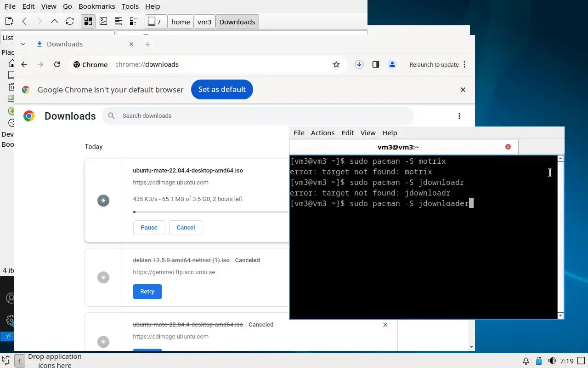Screen dimensions: 588x368
Task: Click the 'Set as default' button
Action: pos(222,90)
